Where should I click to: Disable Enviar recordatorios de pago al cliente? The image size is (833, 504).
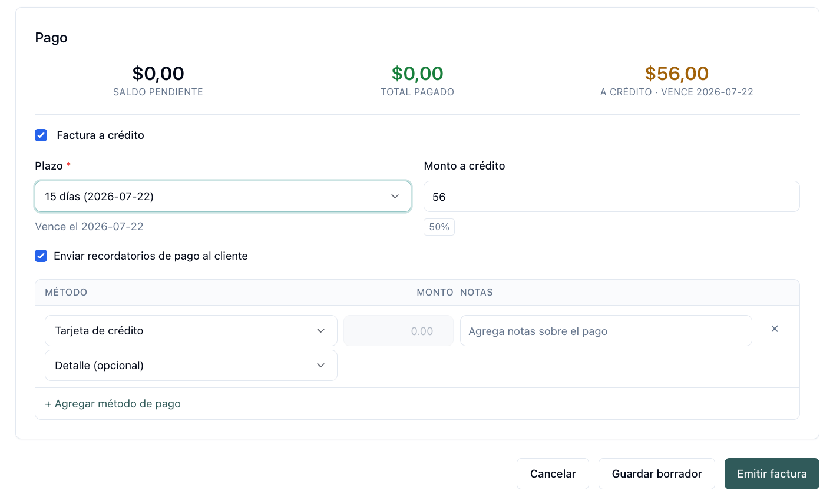coord(41,256)
